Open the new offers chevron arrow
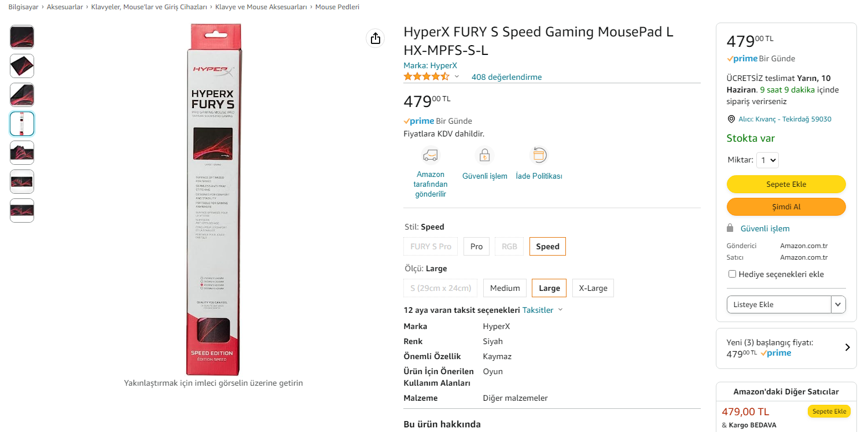Viewport: 868px width, 432px height. pyautogui.click(x=847, y=348)
